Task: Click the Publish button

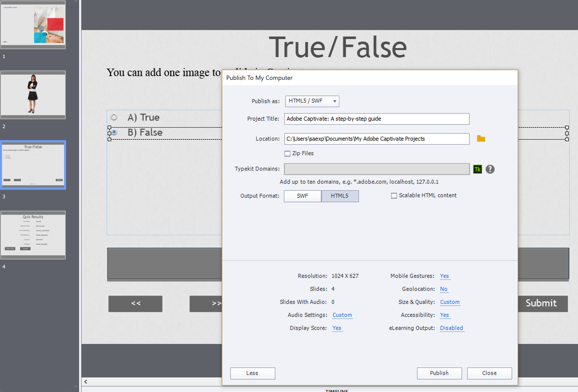Action: coord(439,373)
